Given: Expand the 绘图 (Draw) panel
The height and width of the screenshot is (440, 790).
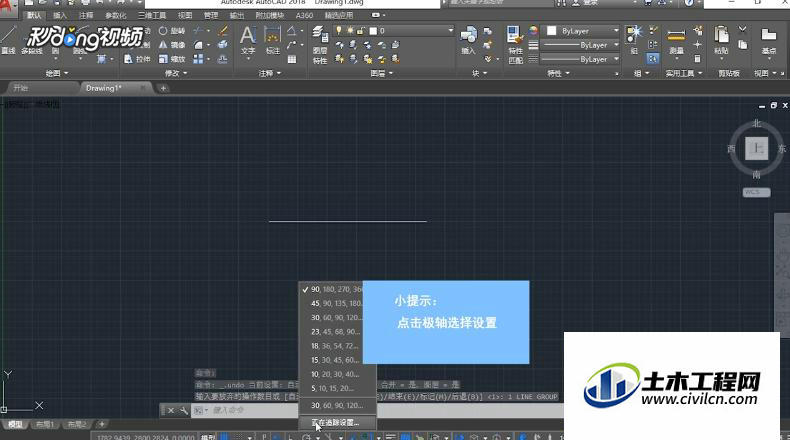Looking at the screenshot, I should pyautogui.click(x=56, y=73).
